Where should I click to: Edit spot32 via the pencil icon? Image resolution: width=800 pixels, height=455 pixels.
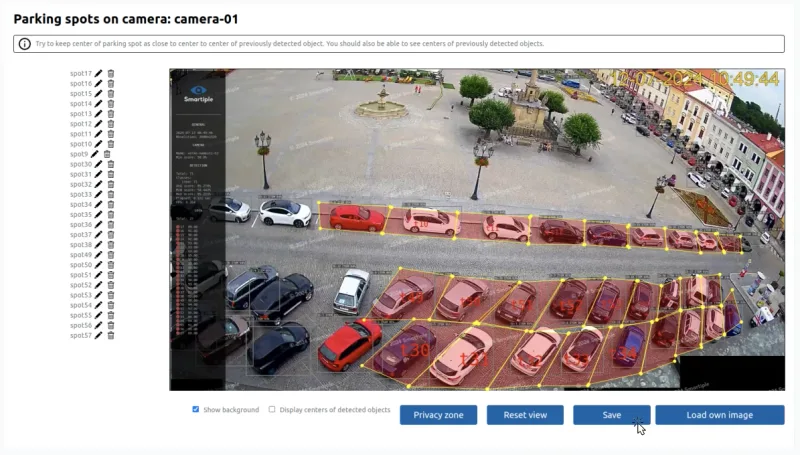coord(98,184)
